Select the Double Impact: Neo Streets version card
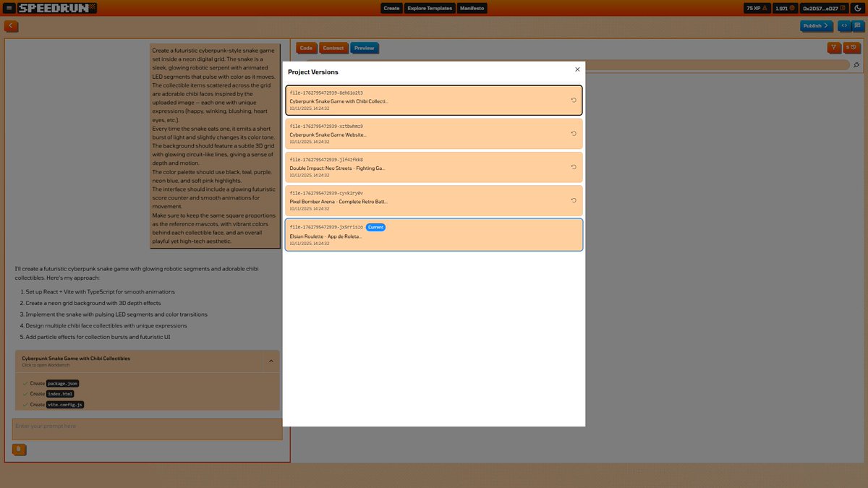Image resolution: width=868 pixels, height=488 pixels. [x=434, y=167]
